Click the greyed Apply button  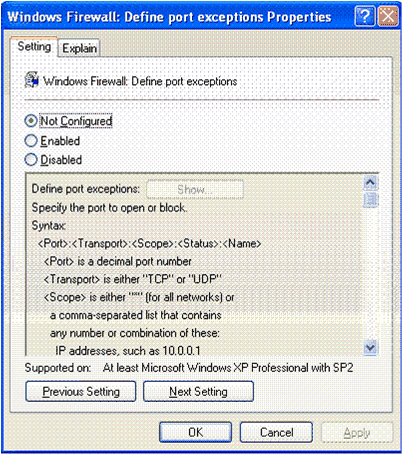point(357,432)
